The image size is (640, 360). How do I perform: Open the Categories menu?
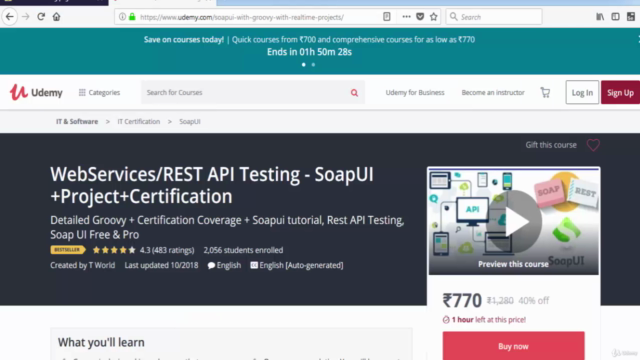[x=99, y=93]
